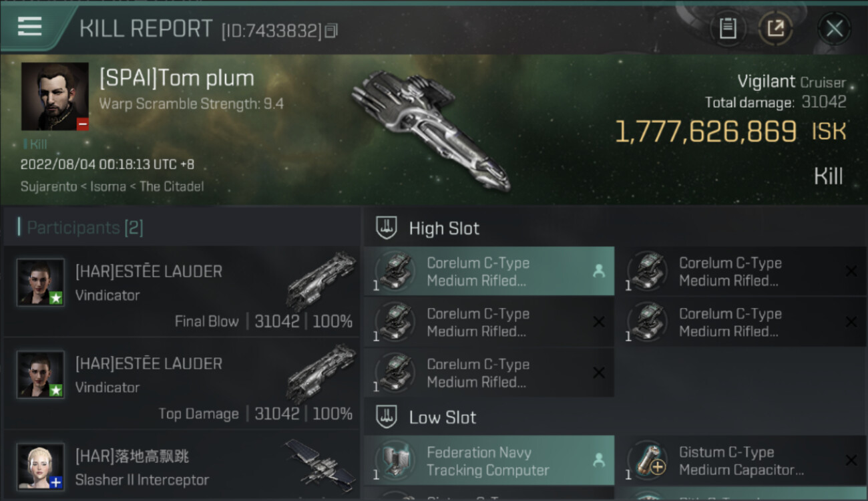Open Final Blow ESTÉE LAUDER portrait
Viewport: 868px width, 501px height.
point(41,283)
